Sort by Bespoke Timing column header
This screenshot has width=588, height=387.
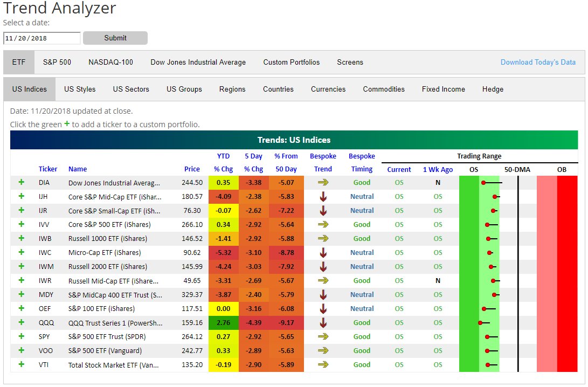click(x=362, y=162)
